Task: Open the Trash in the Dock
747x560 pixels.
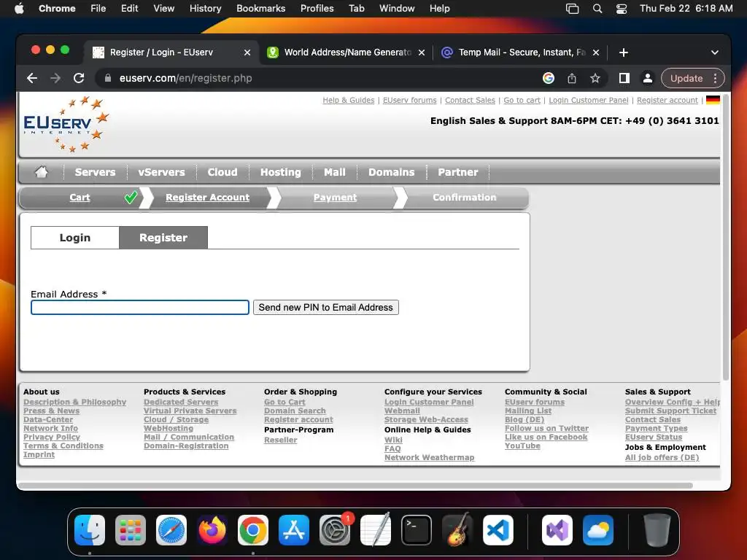Action: [x=657, y=530]
